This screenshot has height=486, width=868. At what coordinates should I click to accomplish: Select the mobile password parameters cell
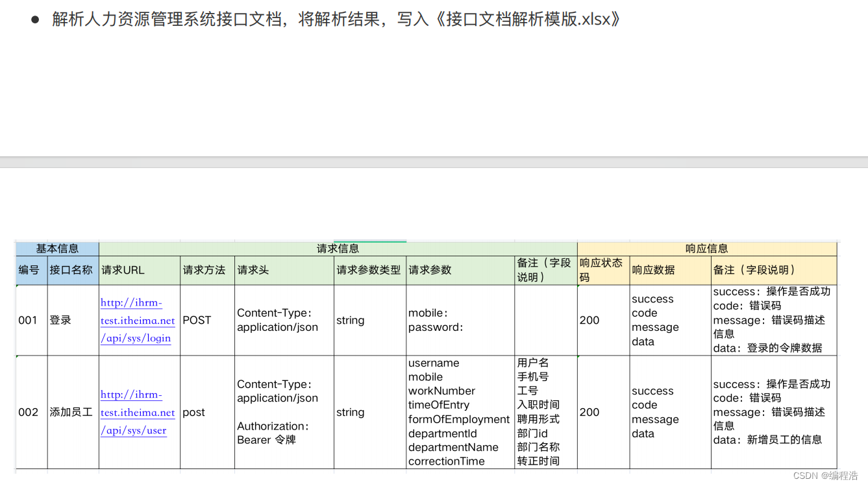460,320
